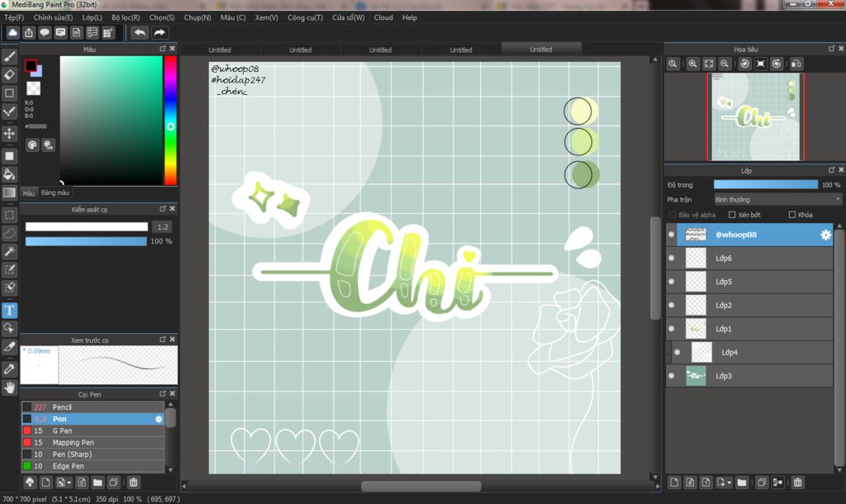Screen dimensions: 846x504
Task: Select the Text tool
Action: pos(9,311)
